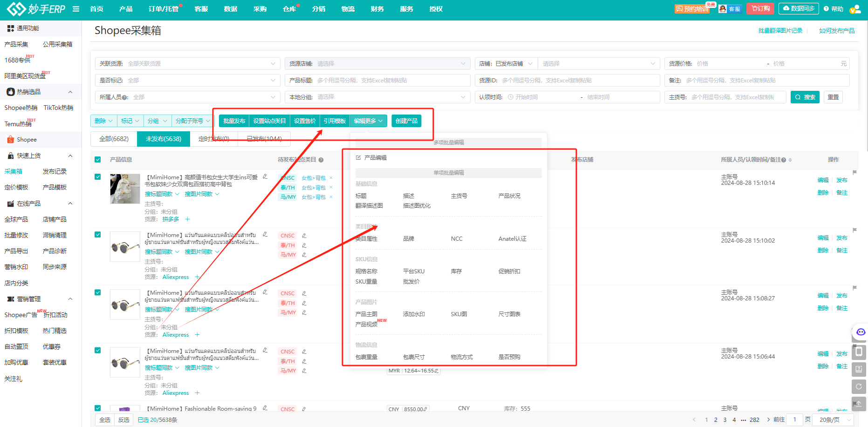This screenshot has width=868, height=427.
Task: Uncheck the first sunglasses product row checkbox
Action: click(98, 235)
